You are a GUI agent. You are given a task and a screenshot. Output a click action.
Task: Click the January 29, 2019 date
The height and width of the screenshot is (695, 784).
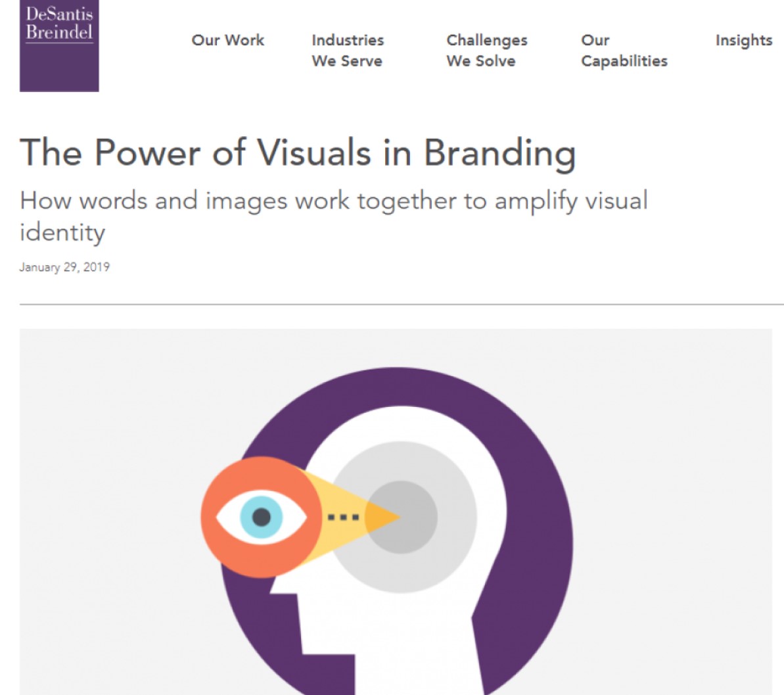tap(64, 267)
